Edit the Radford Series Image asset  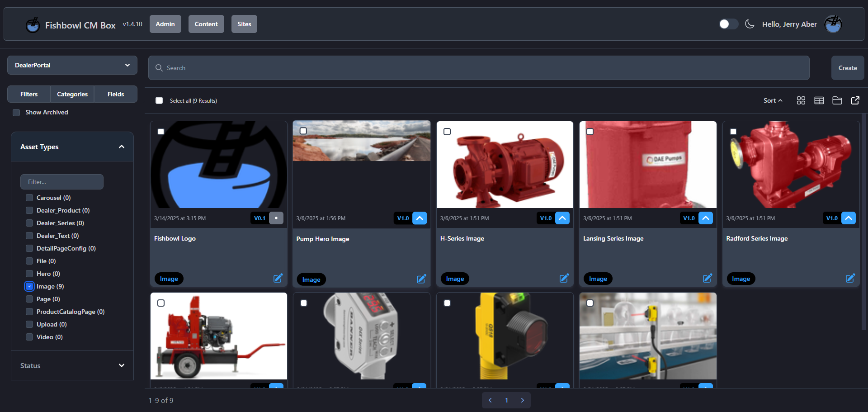[850, 278]
